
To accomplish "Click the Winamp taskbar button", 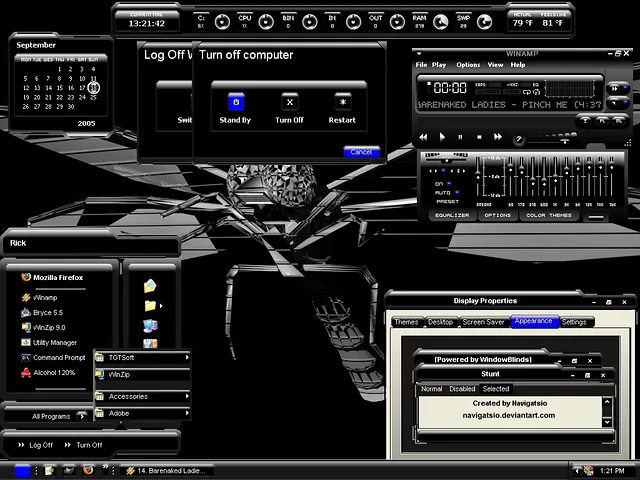I will [165, 470].
